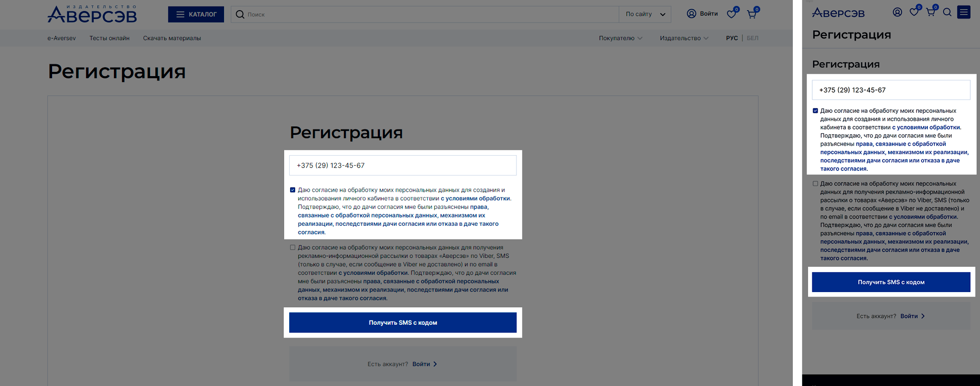This screenshot has width=980, height=386.
Task: Expand the "По сайту" search scope dropdown
Action: 645,14
